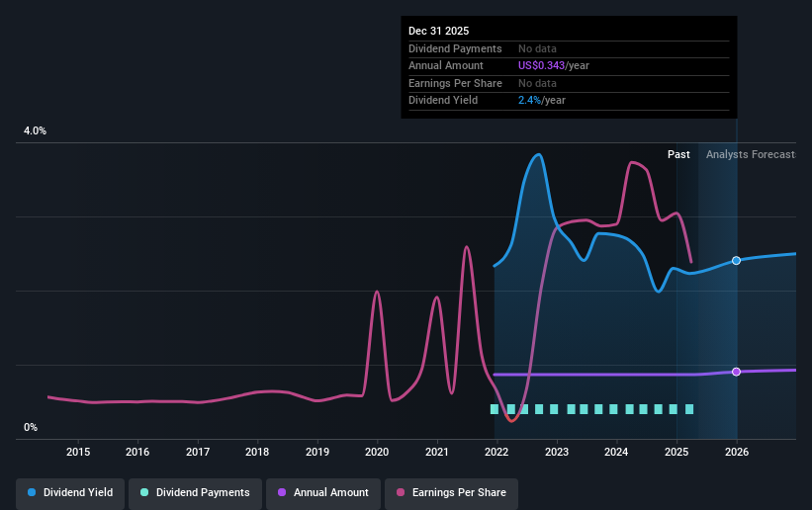Click the Past label on the chart
Viewport: 812px width, 510px height.
coord(678,154)
